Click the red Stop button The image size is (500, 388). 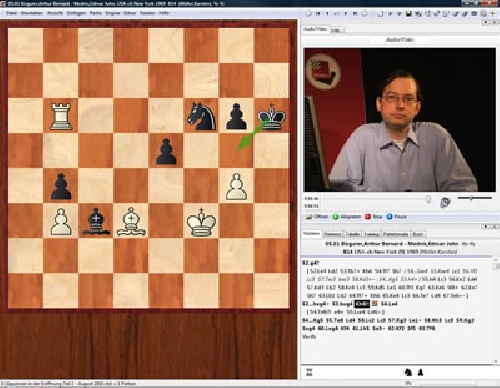374,217
